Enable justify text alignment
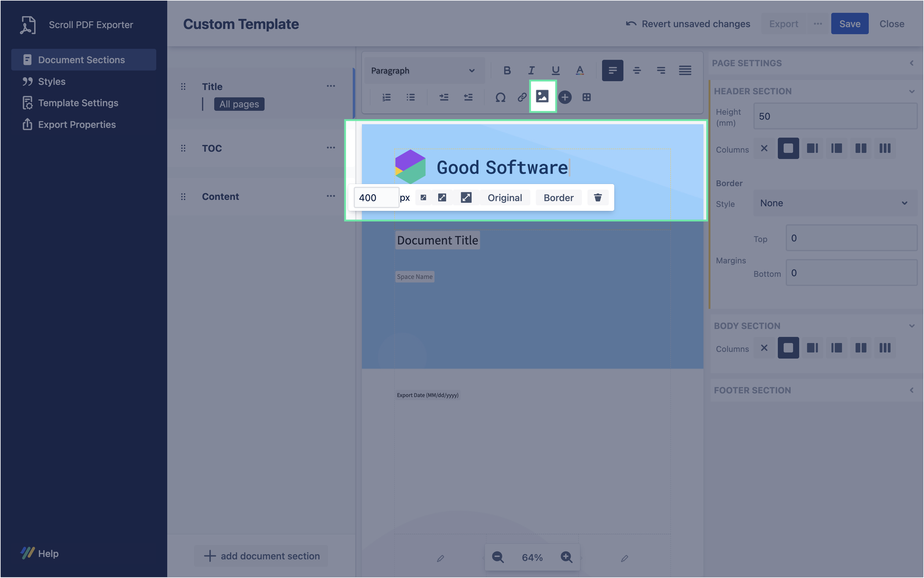924x578 pixels. (x=685, y=70)
